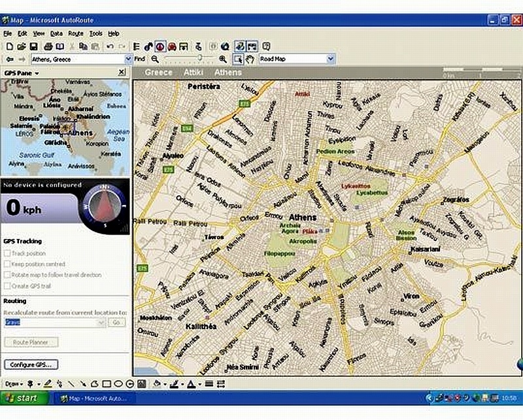Click the Fill Color paint bucket swatch
523x420 pixels.
coord(157,384)
